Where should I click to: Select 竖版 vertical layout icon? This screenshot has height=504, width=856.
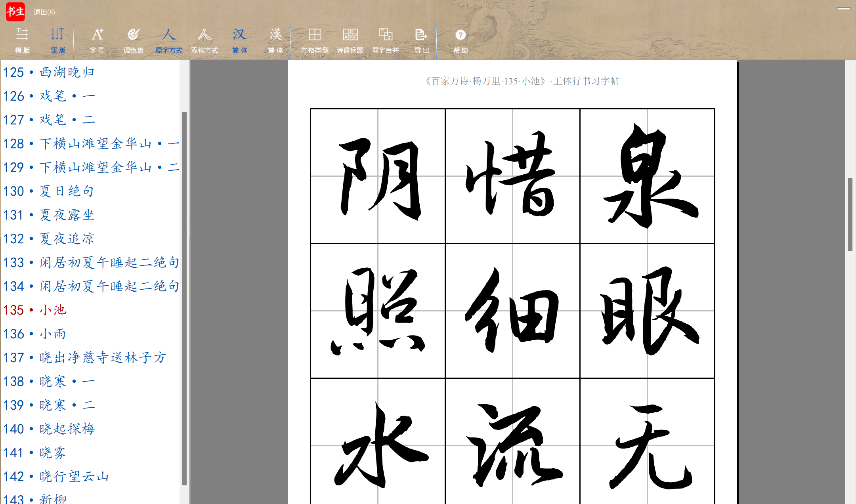pos(58,40)
